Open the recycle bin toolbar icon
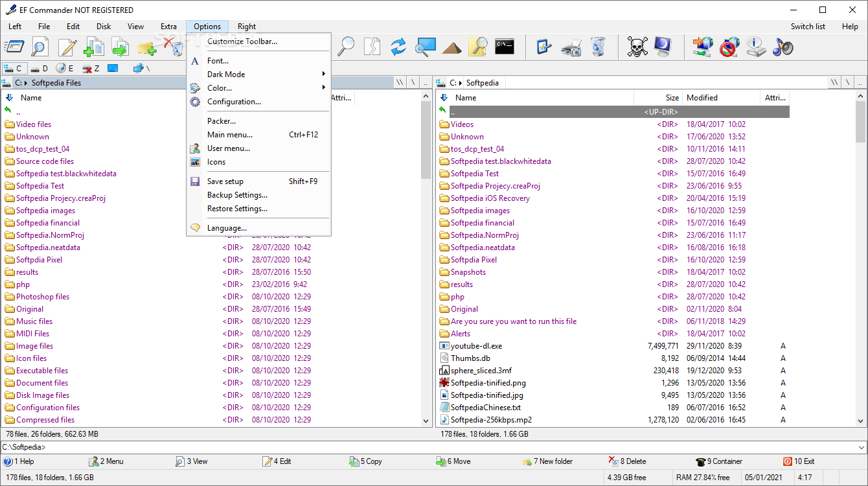868x486 pixels. click(599, 47)
